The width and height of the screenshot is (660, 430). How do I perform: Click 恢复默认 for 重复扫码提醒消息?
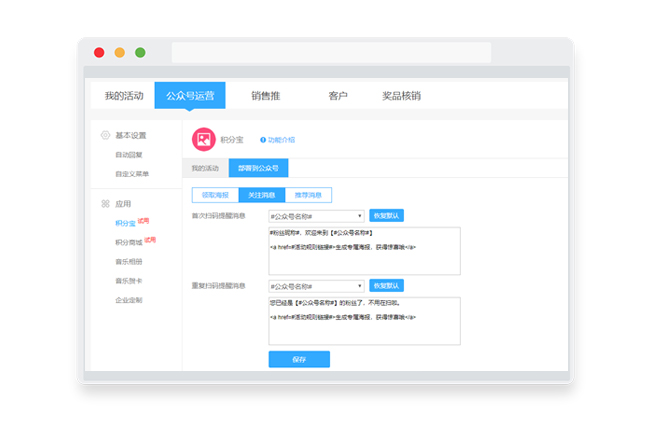pyautogui.click(x=386, y=285)
